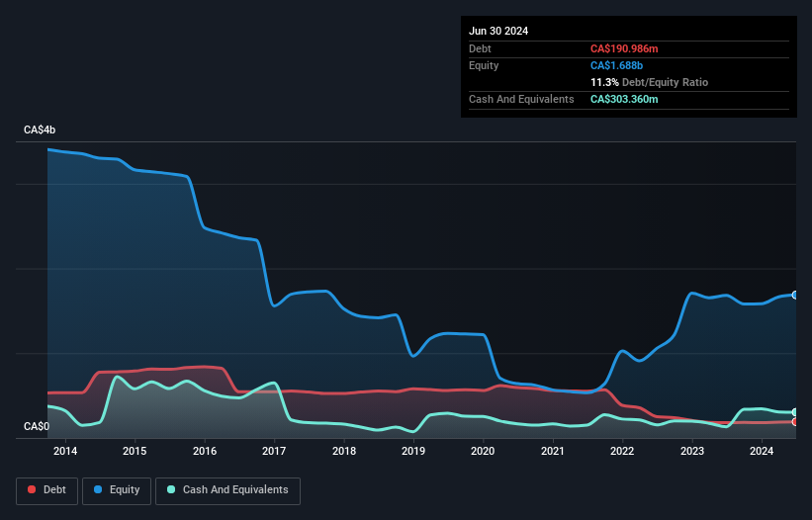Image resolution: width=812 pixels, height=520 pixels.
Task: Click the 2015 x-axis label
Action: point(135,451)
